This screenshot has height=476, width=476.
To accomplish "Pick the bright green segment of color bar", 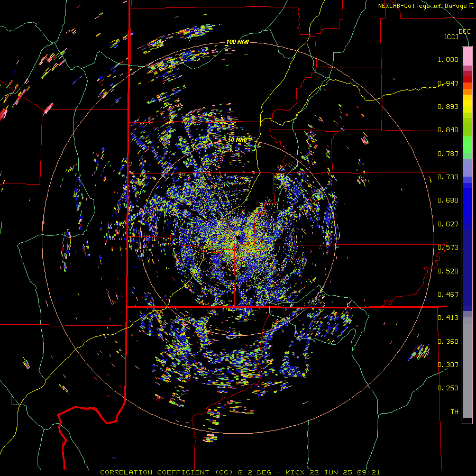I will (x=467, y=144).
